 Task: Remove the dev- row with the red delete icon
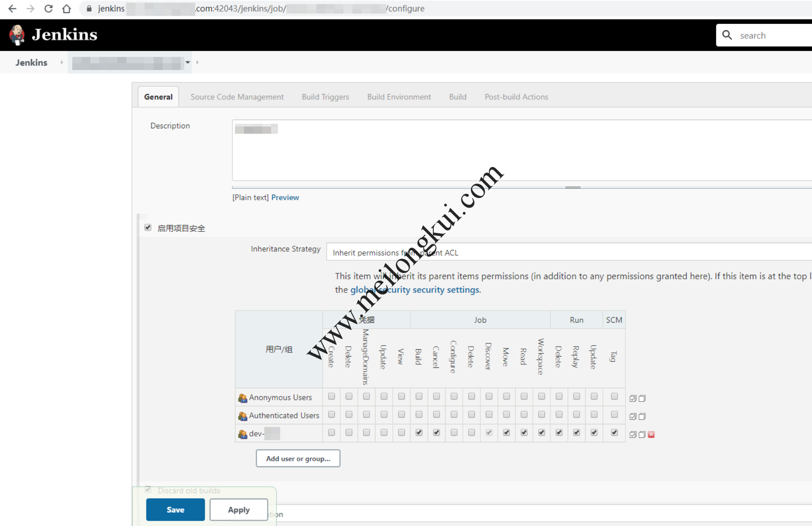pyautogui.click(x=651, y=435)
